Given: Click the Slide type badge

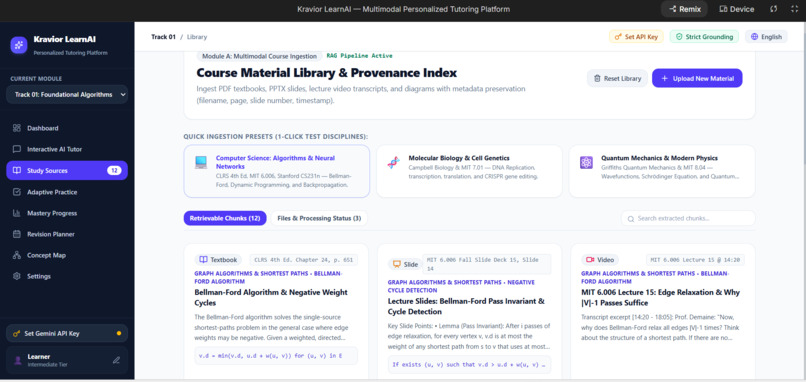Looking at the screenshot, I should click(x=405, y=264).
